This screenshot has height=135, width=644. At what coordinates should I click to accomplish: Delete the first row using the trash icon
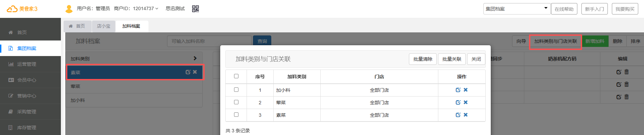tap(626, 72)
